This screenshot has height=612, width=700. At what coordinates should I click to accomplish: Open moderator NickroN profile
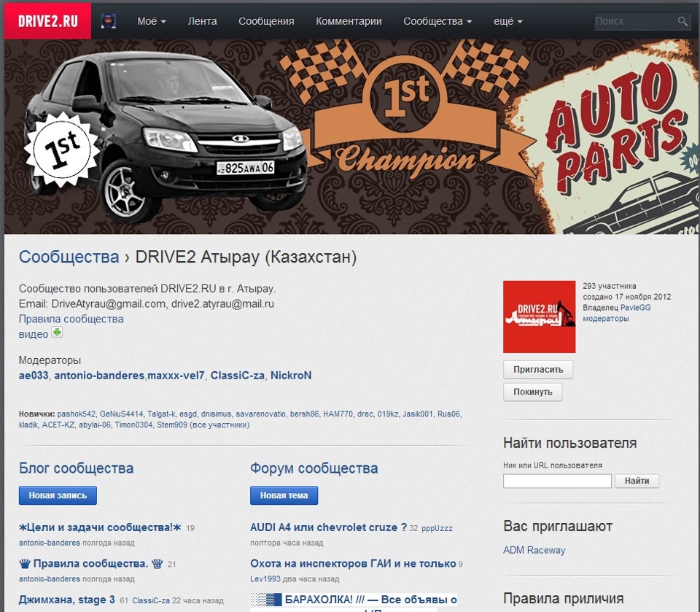tap(291, 375)
